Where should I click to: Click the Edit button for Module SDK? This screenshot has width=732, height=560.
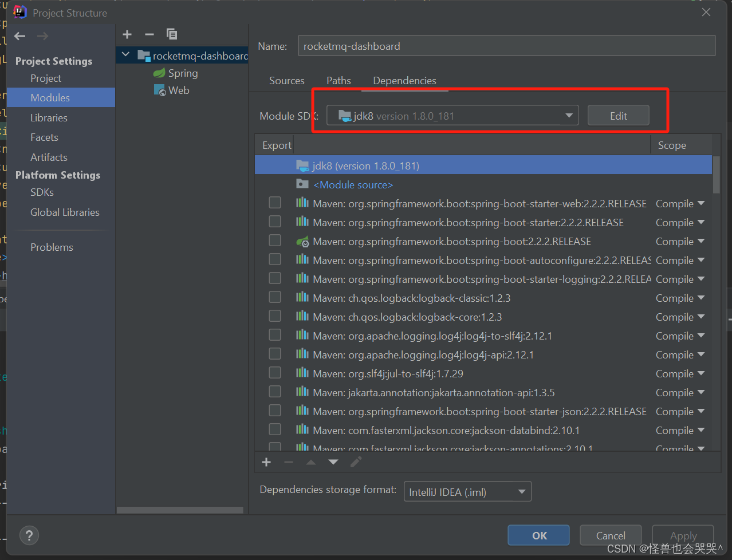[x=618, y=116]
